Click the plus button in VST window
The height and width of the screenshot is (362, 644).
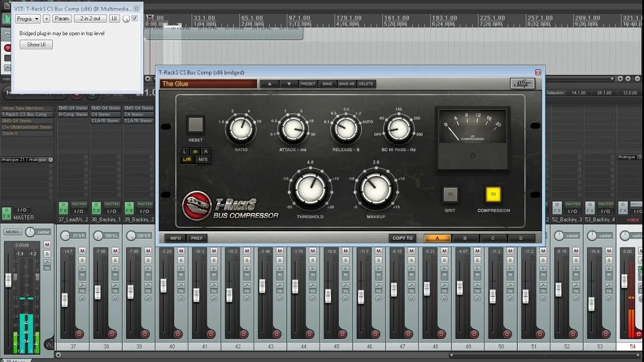[x=46, y=19]
